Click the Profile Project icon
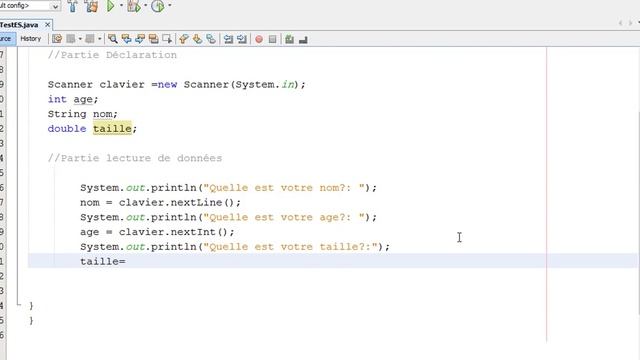This screenshot has width=640, height=360. pyautogui.click(x=158, y=6)
